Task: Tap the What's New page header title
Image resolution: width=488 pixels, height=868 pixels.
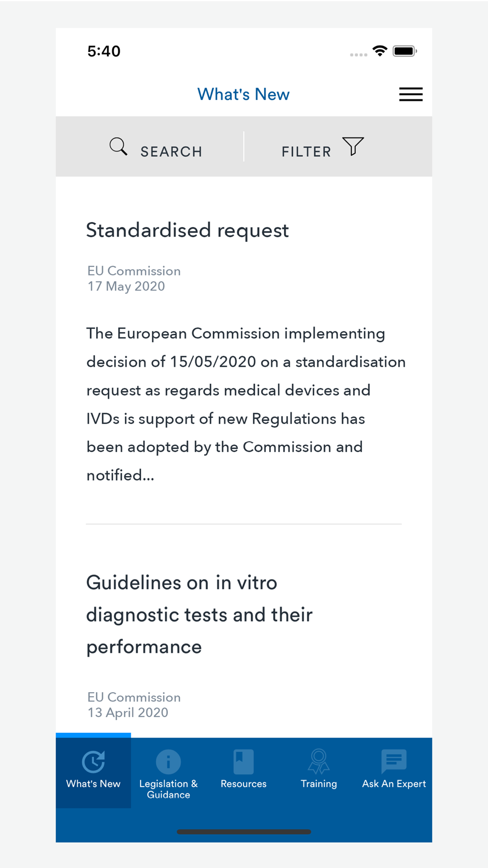Action: coord(244,94)
